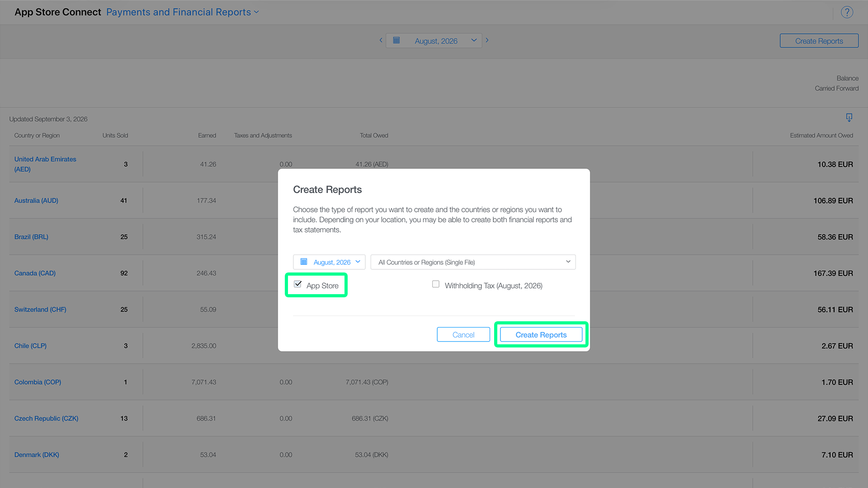Open United Arab Emirates (AED) link
868x488 pixels.
(45, 164)
